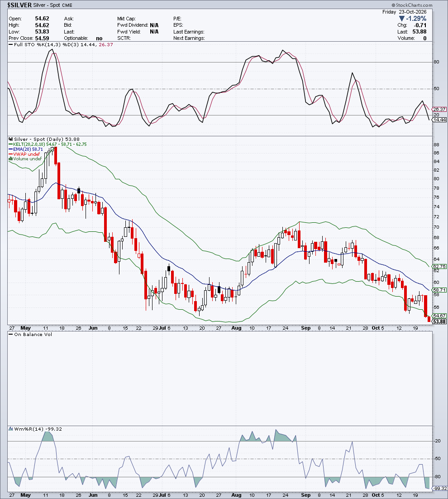Image resolution: width=448 pixels, height=499 pixels.
Task: Click the VWAP undef legend text
Action: [26, 154]
